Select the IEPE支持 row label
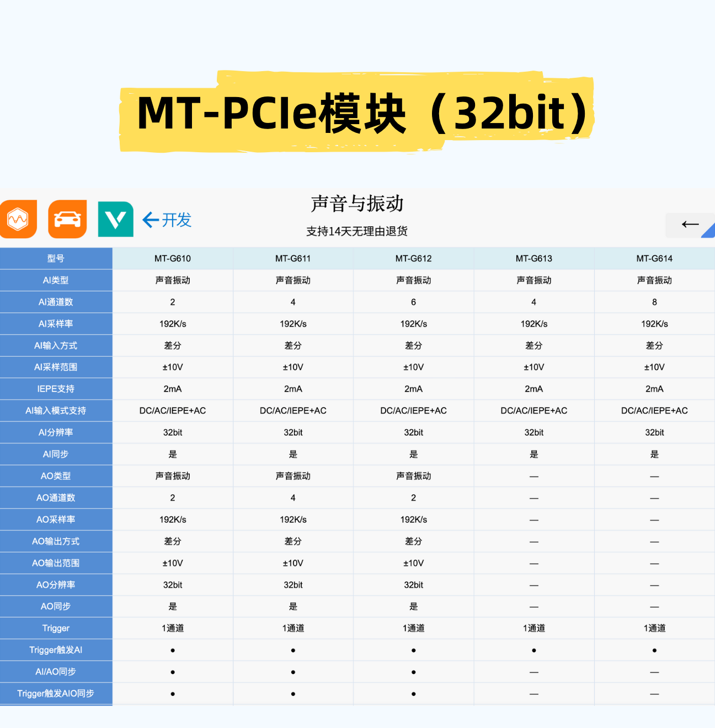The width and height of the screenshot is (715, 728). (56, 389)
